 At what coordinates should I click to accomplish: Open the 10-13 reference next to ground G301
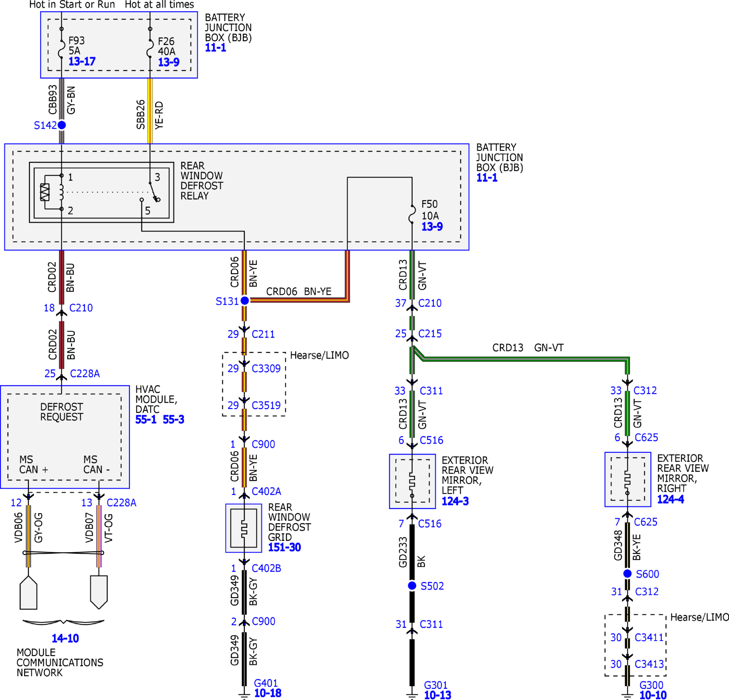[437, 695]
